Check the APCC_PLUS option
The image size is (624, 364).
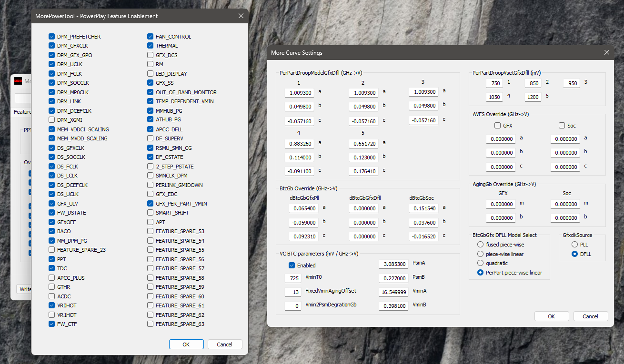click(51, 278)
